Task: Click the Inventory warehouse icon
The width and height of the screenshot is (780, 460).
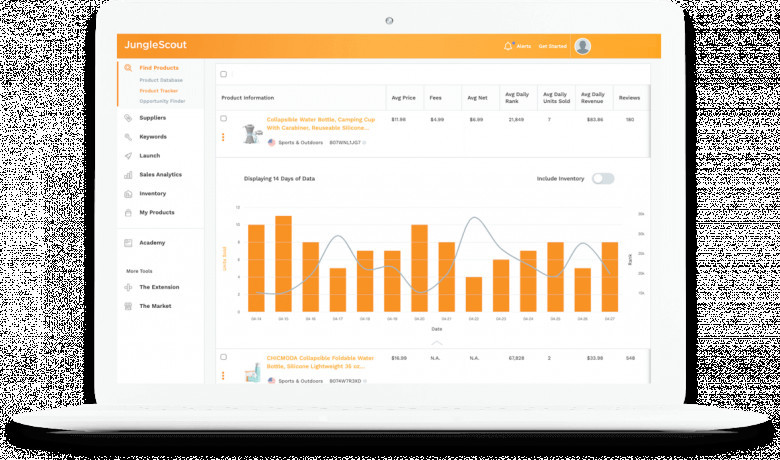Action: click(128, 193)
